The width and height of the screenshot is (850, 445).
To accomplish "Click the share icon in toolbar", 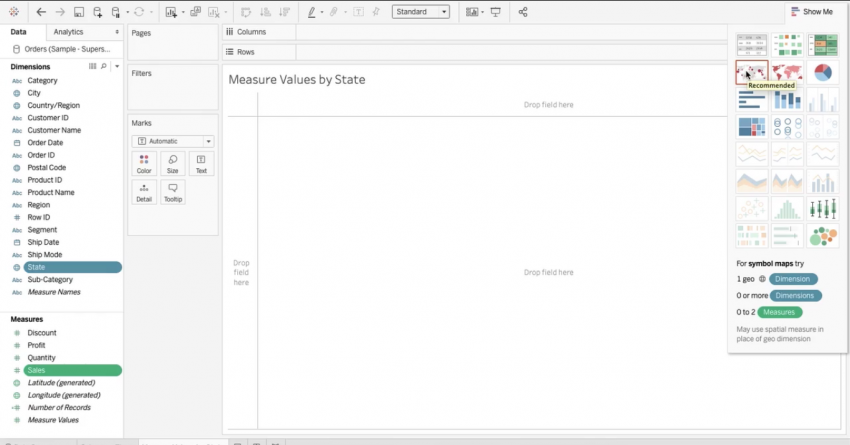I will tap(523, 12).
